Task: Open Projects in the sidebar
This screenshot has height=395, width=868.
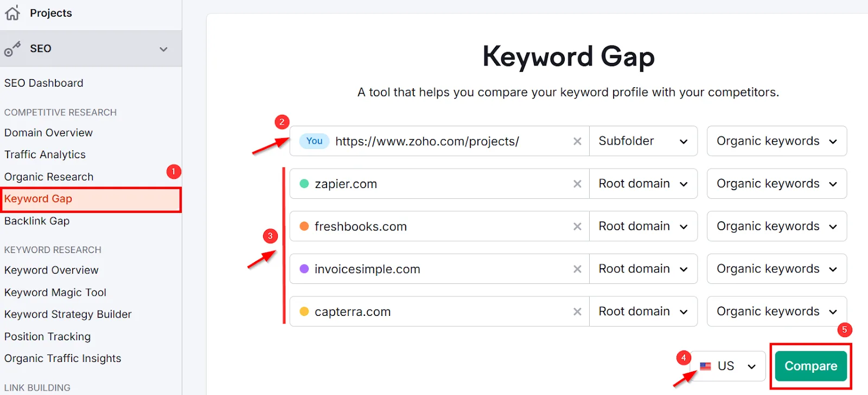Action: coord(51,13)
